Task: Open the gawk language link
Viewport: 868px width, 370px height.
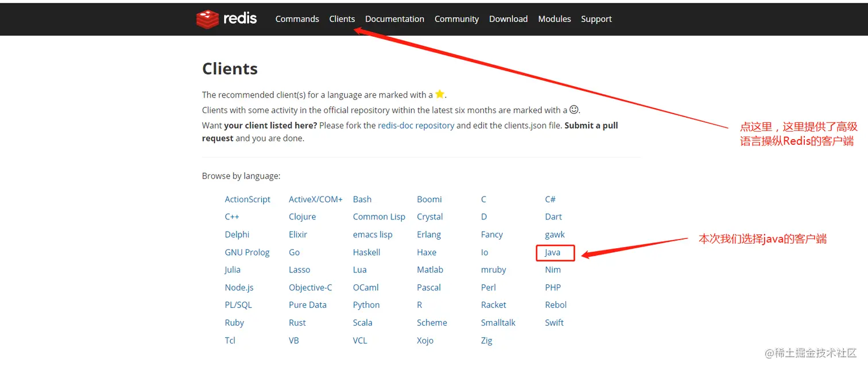Action: 555,234
